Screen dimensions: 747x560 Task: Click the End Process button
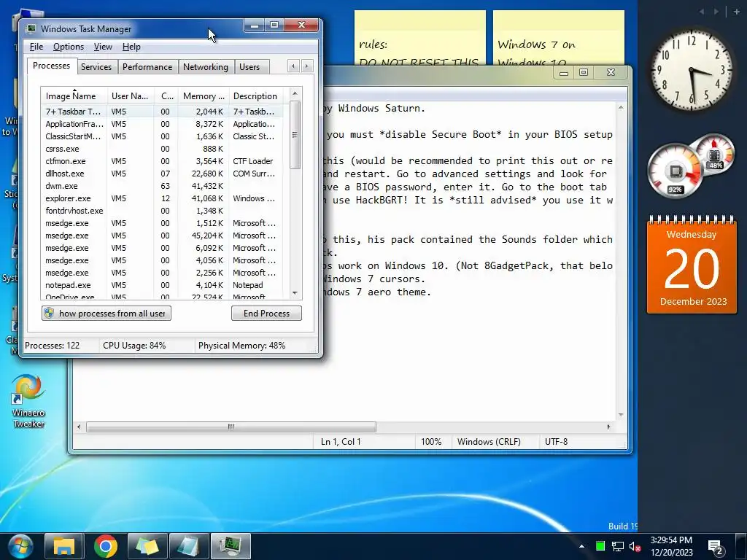[266, 314]
